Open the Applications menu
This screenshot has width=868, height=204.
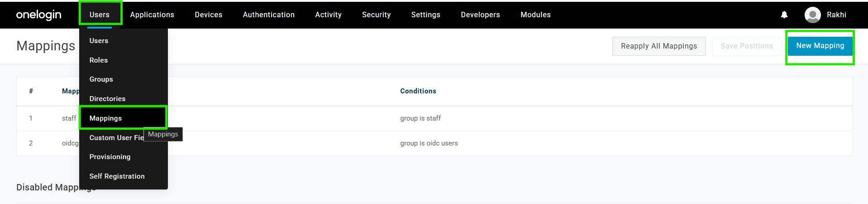click(x=152, y=15)
